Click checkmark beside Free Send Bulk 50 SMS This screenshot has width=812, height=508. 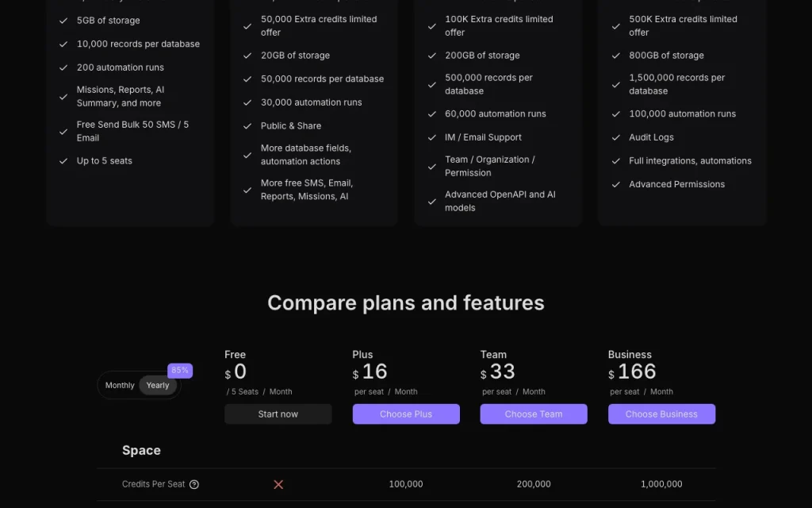click(63, 132)
